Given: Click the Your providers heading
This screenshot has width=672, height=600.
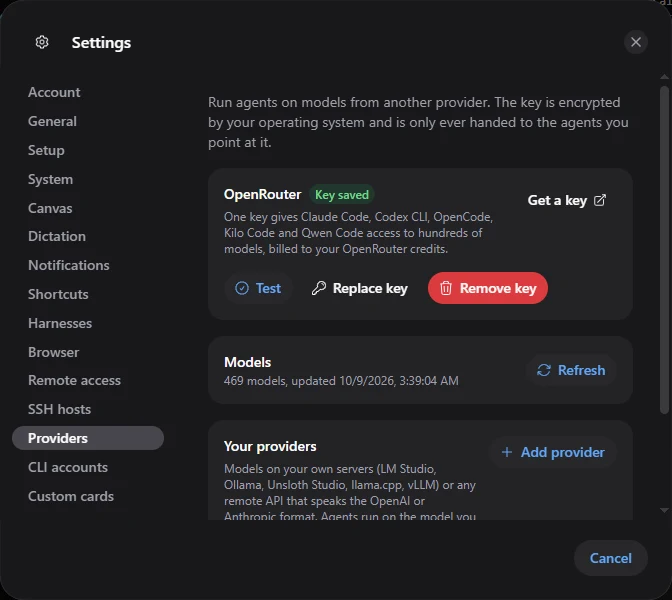Looking at the screenshot, I should pos(270,446).
